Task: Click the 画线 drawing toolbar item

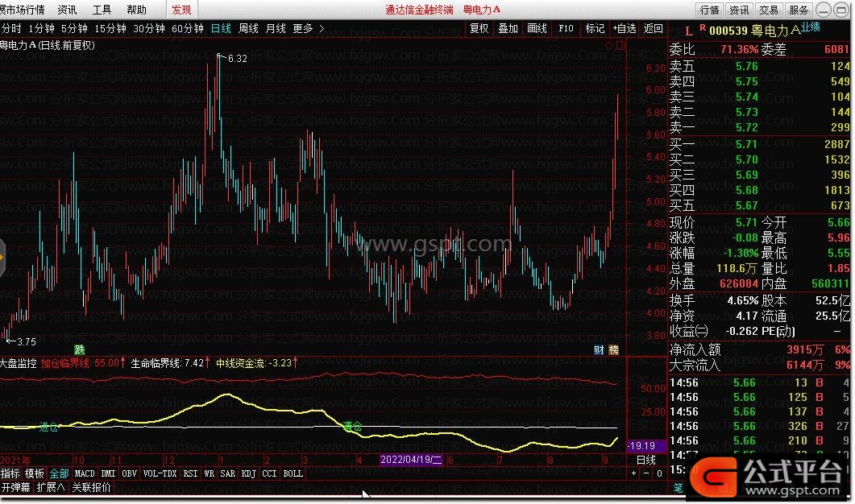Action: pos(537,28)
